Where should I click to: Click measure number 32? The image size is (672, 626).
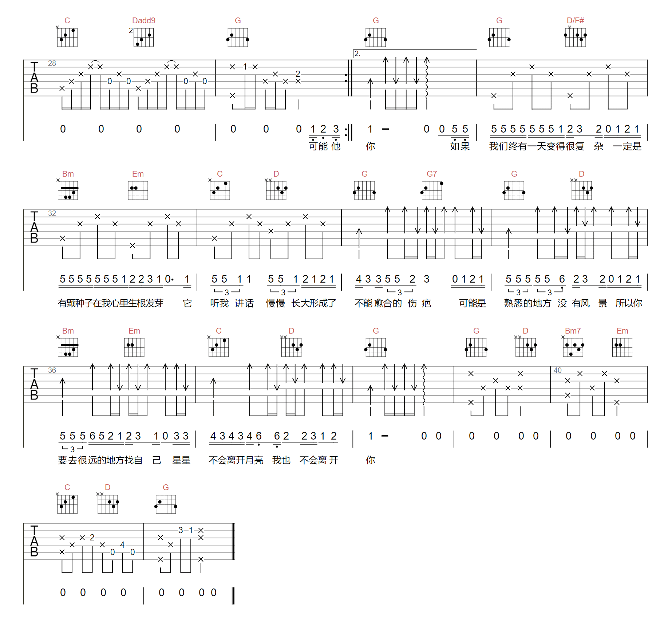click(52, 213)
